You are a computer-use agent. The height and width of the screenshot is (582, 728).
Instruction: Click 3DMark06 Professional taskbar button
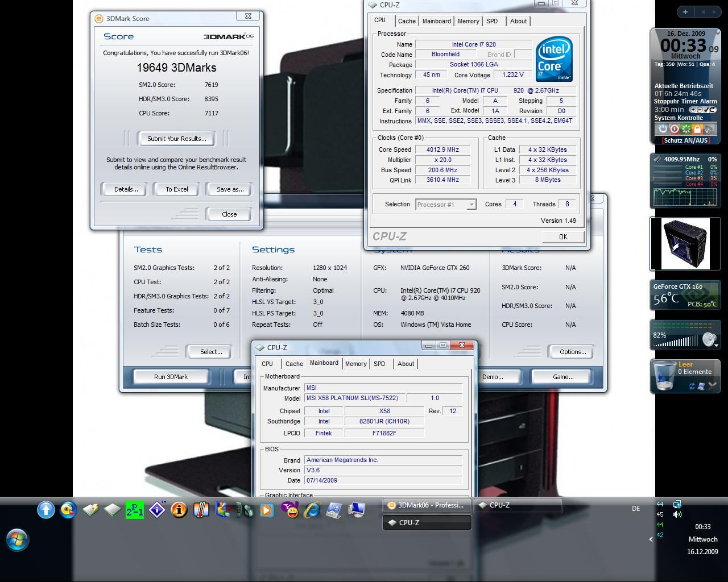coord(427,505)
